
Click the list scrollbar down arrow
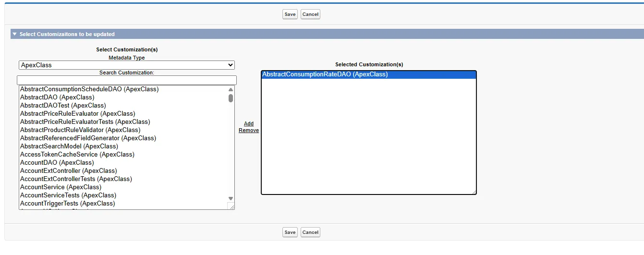coord(231,198)
